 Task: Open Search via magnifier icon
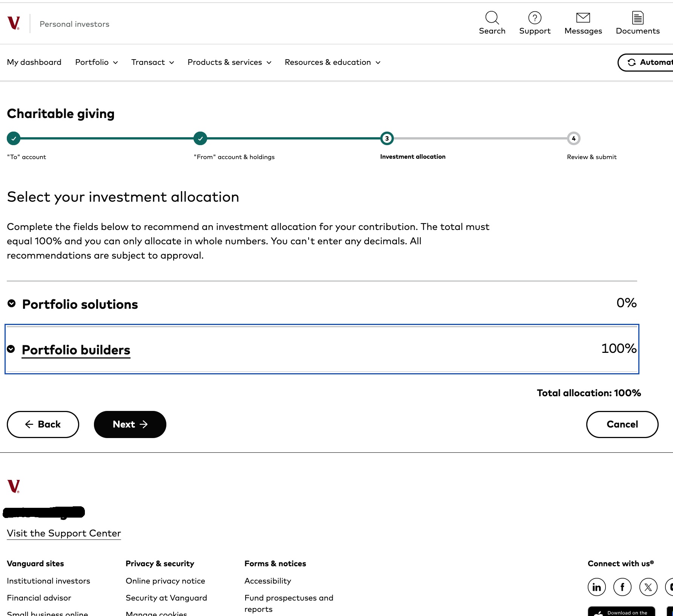click(x=492, y=18)
